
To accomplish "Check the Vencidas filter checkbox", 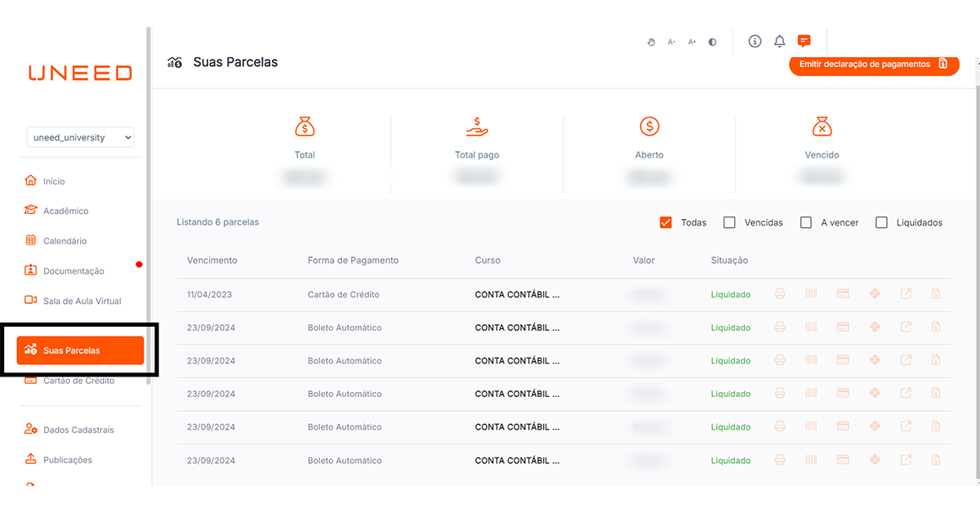I will tap(730, 222).
